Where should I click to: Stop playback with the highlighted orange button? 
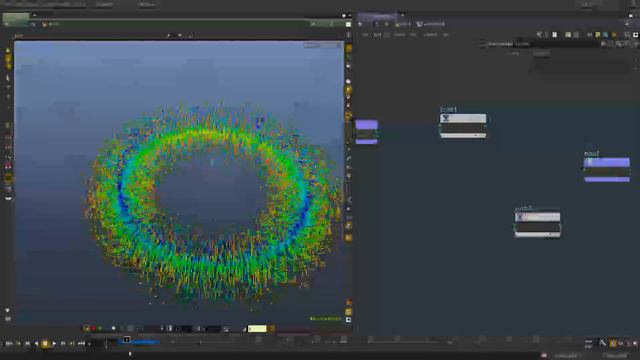pyautogui.click(x=45, y=344)
